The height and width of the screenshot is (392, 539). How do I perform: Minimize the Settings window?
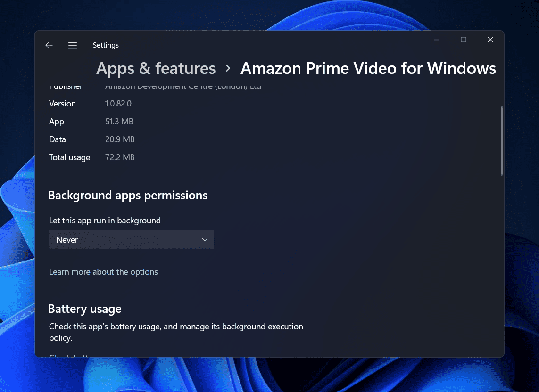(437, 40)
